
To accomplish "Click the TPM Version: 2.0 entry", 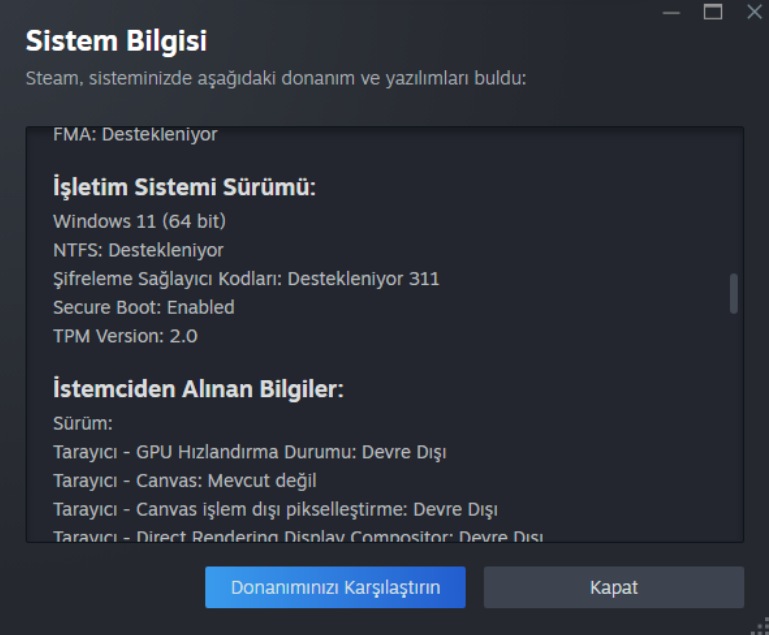I will (x=125, y=336).
